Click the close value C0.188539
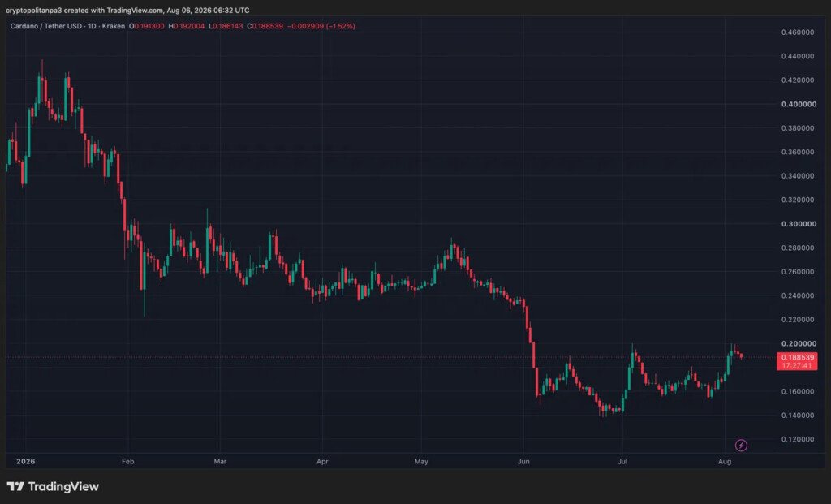Viewport: 831px width, 504px height. (265, 26)
